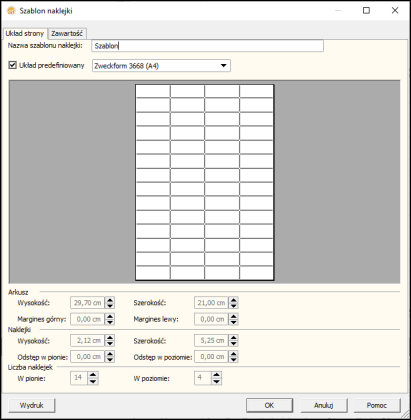Viewport: 411px width, 420px height.
Task: Decrease the Arkusz Szerokość spinner value
Action: point(233,306)
